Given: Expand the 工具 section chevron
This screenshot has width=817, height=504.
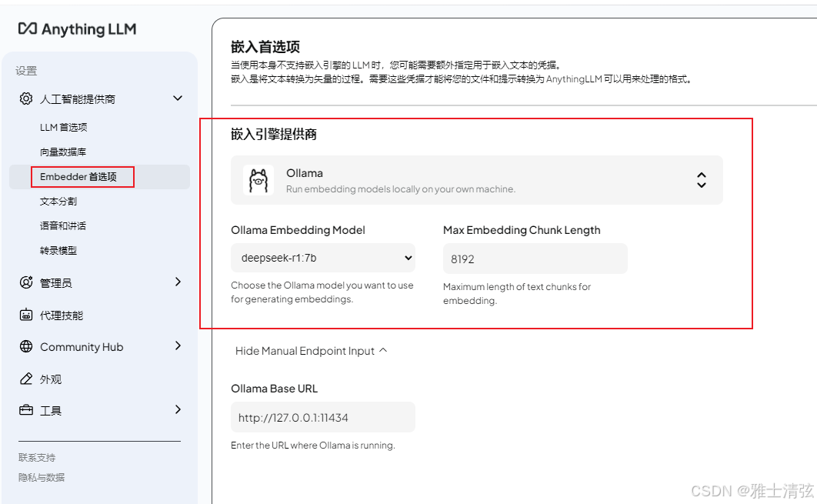Looking at the screenshot, I should pyautogui.click(x=178, y=409).
